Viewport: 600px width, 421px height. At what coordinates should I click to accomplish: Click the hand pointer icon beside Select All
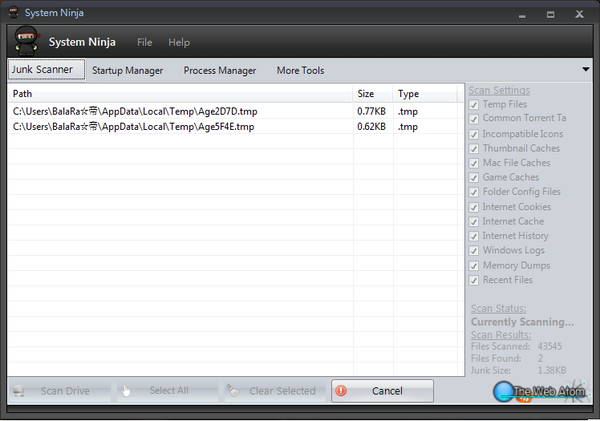click(x=126, y=391)
